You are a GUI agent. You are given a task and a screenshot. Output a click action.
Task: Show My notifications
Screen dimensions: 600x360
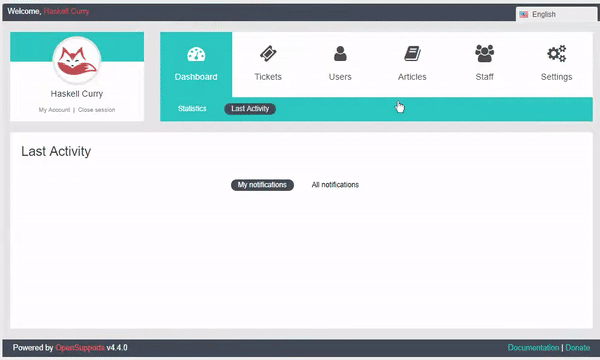coord(262,185)
